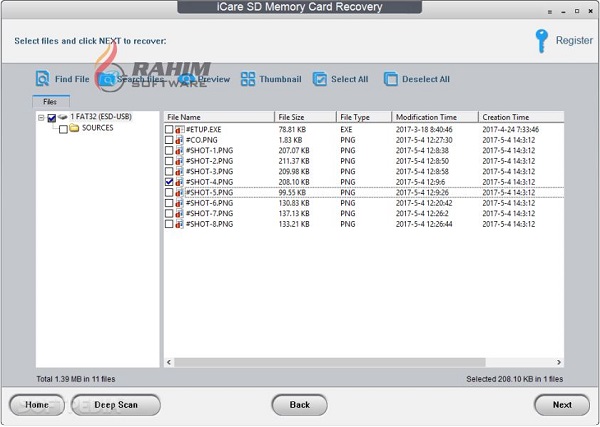This screenshot has height=427, width=600.
Task: Click the file icon of #SHOT-6.PNG
Action: (x=179, y=203)
